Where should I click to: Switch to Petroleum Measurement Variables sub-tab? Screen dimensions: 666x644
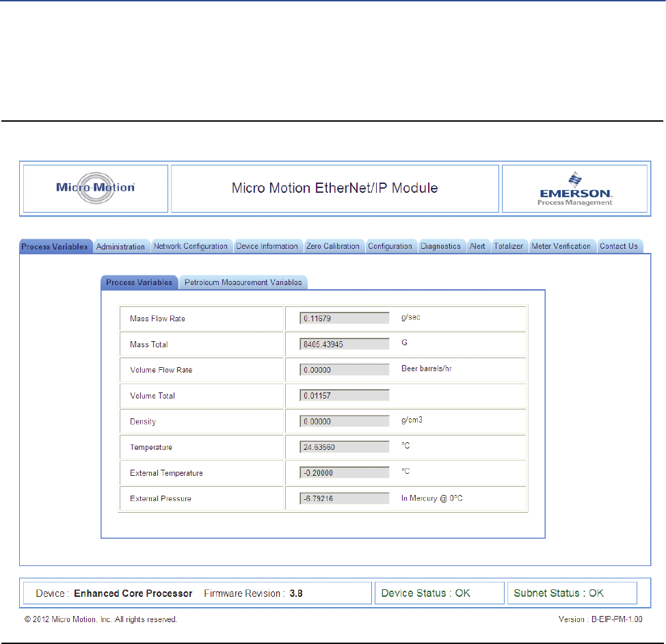click(243, 282)
